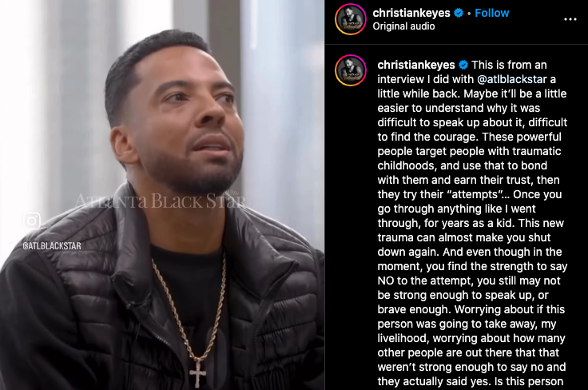Viewport: 588px width, 390px height.
Task: Click the christiankeyes avatar in post header
Action: click(351, 19)
